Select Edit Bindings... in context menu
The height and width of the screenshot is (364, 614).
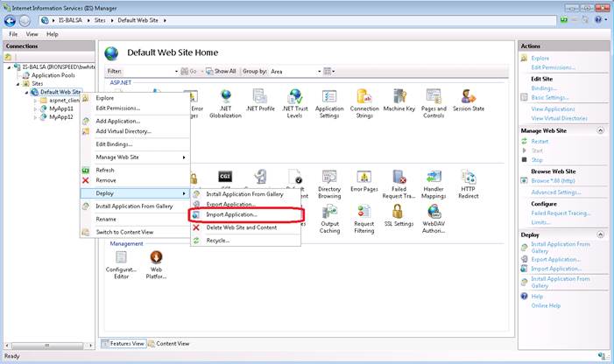135,144
